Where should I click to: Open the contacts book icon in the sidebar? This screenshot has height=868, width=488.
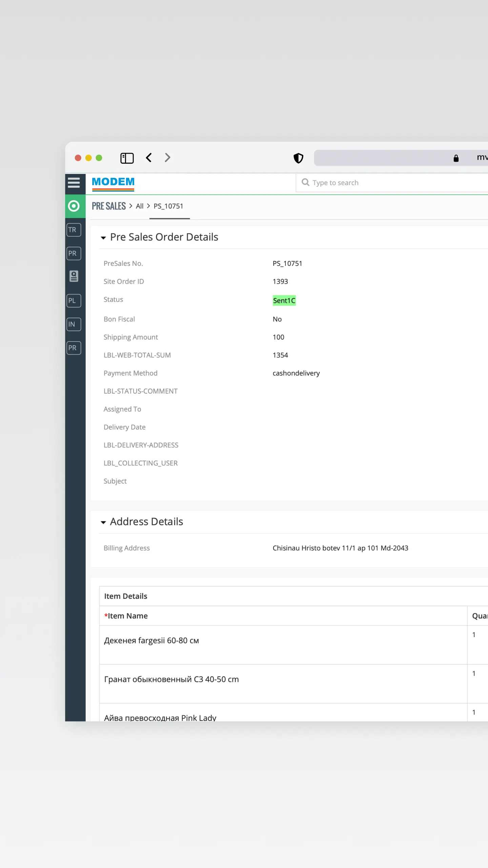click(74, 276)
